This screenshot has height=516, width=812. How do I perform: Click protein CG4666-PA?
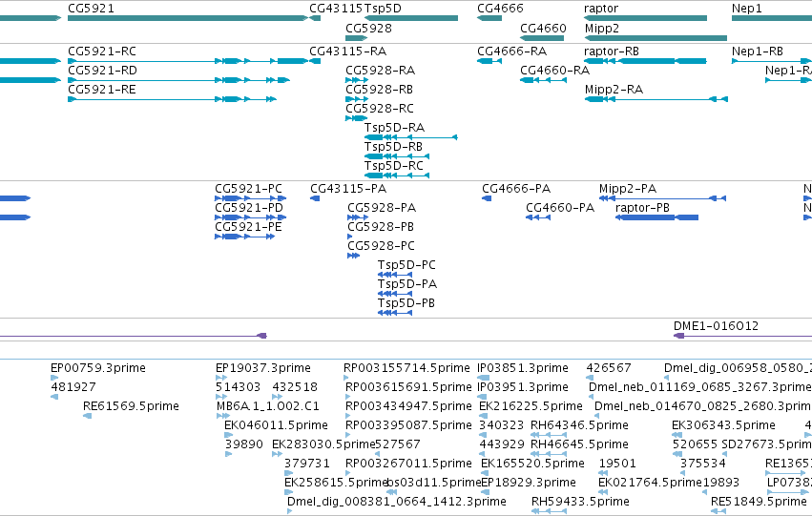click(x=487, y=198)
